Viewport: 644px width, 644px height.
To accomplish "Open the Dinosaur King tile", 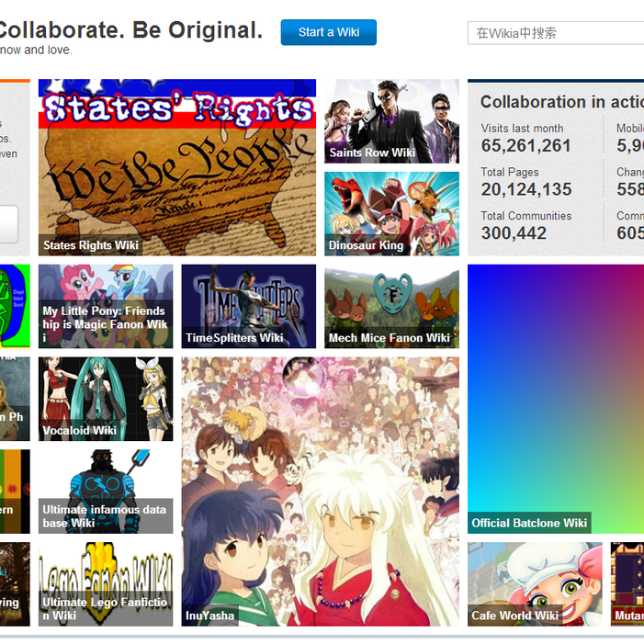I will click(x=392, y=214).
